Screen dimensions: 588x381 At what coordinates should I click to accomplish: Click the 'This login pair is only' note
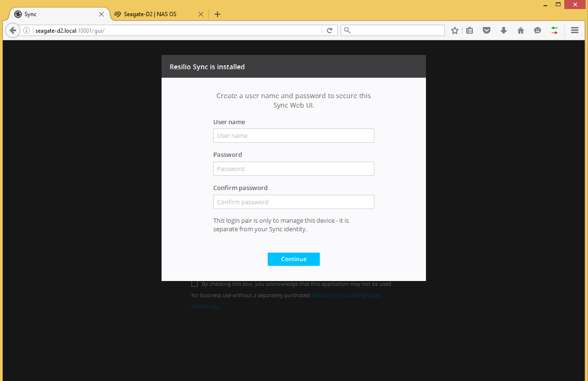click(x=281, y=225)
